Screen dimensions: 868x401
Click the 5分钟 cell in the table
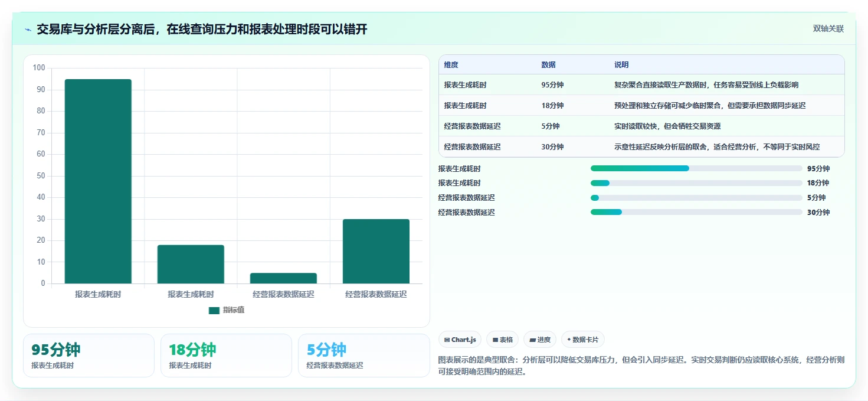550,126
